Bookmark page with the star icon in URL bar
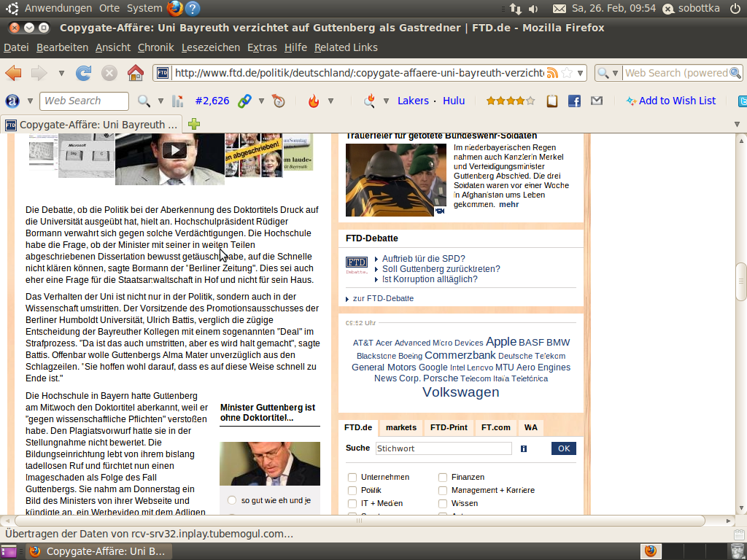This screenshot has width=747, height=560. click(x=567, y=73)
